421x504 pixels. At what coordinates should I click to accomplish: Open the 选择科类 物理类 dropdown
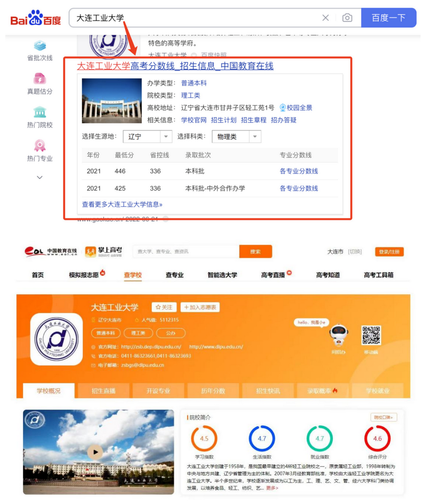click(x=236, y=137)
